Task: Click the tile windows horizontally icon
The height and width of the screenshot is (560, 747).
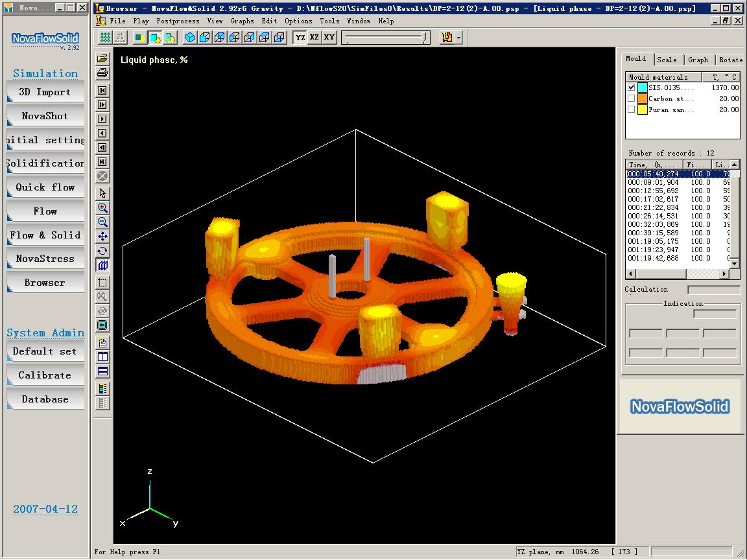Action: click(x=102, y=371)
